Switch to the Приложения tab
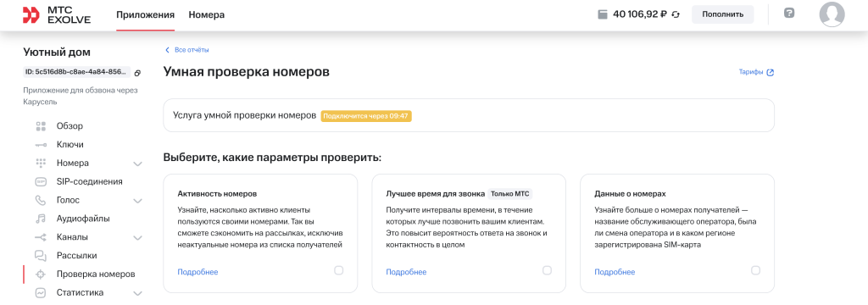The image size is (868, 305). 145,15
